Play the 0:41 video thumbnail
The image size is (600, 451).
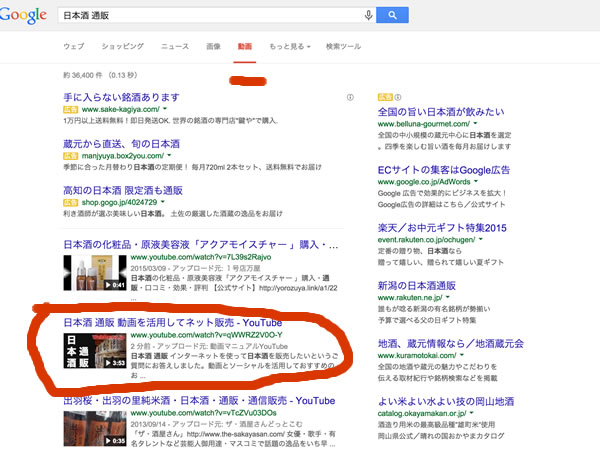point(95,272)
